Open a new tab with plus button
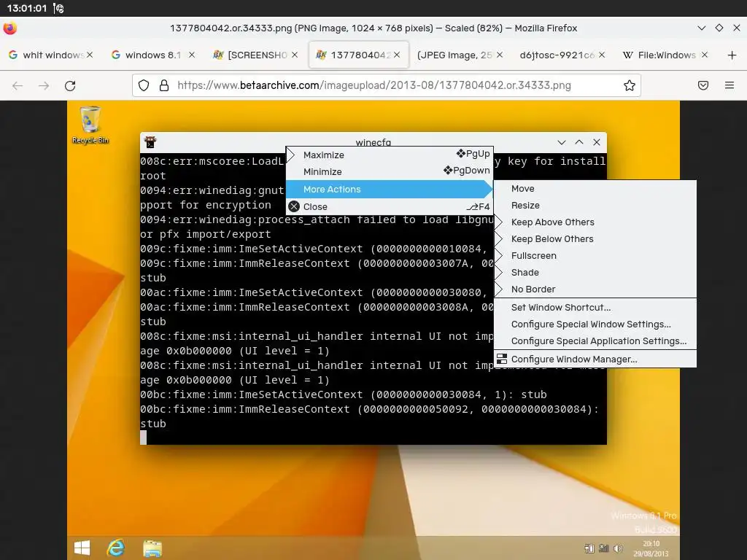747x560 pixels. (x=732, y=55)
